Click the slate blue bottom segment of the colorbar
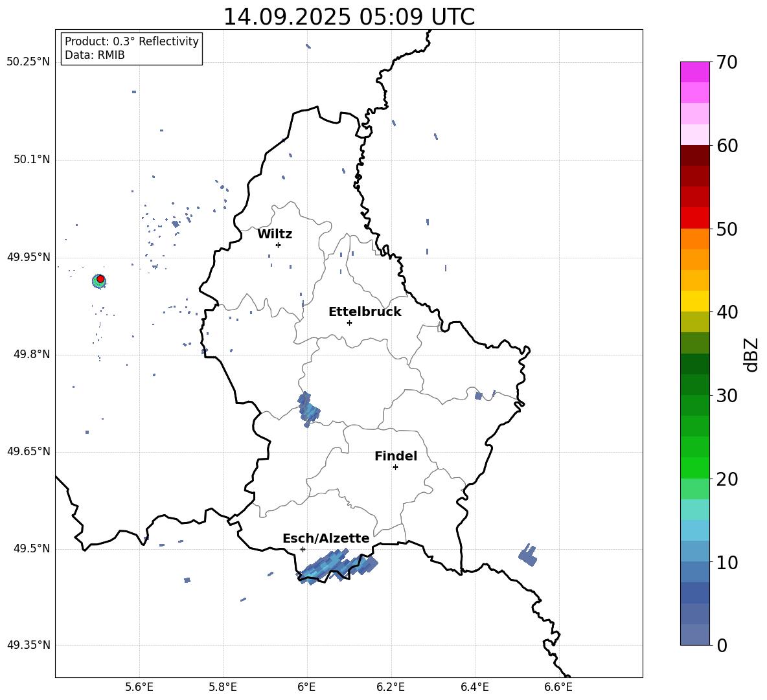Screen dimensions: 767x700 point(695,635)
